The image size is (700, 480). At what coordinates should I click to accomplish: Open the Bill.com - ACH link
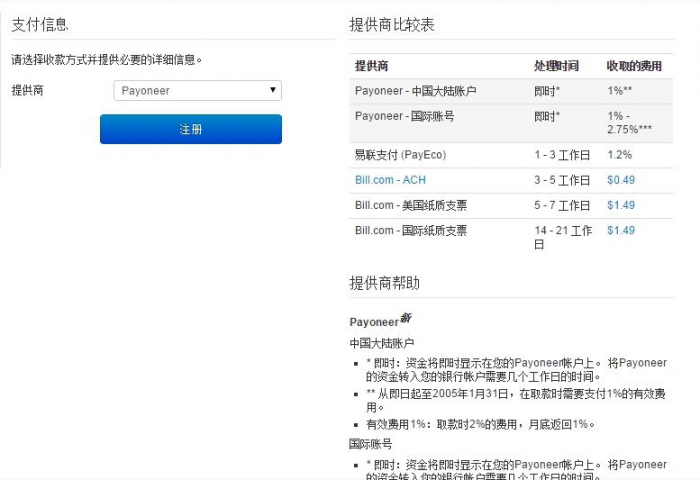pos(390,180)
